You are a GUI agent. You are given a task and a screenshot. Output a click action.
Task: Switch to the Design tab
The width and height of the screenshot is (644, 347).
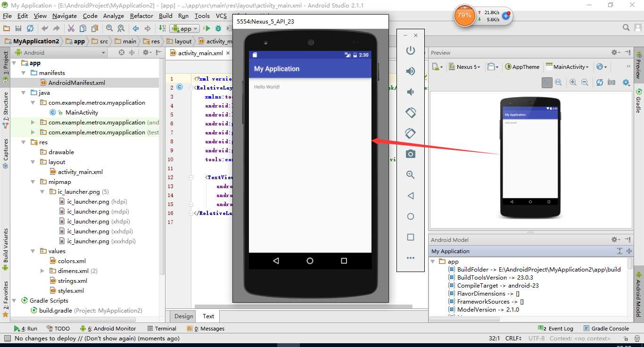click(184, 316)
